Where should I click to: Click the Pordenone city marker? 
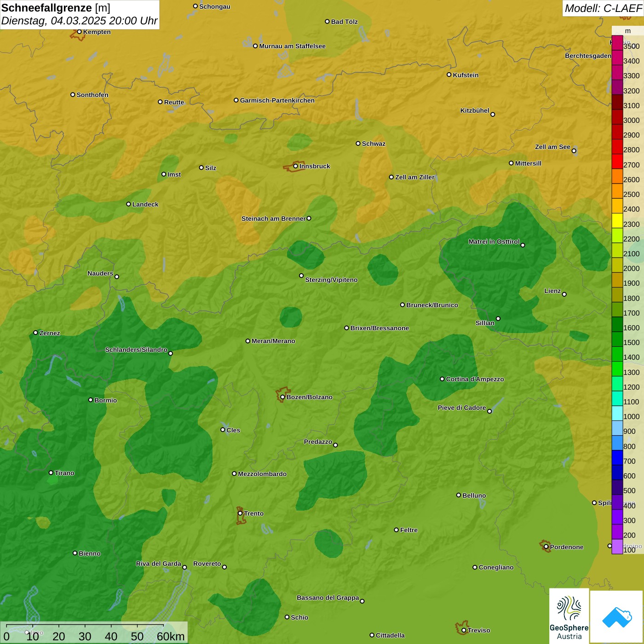(546, 547)
